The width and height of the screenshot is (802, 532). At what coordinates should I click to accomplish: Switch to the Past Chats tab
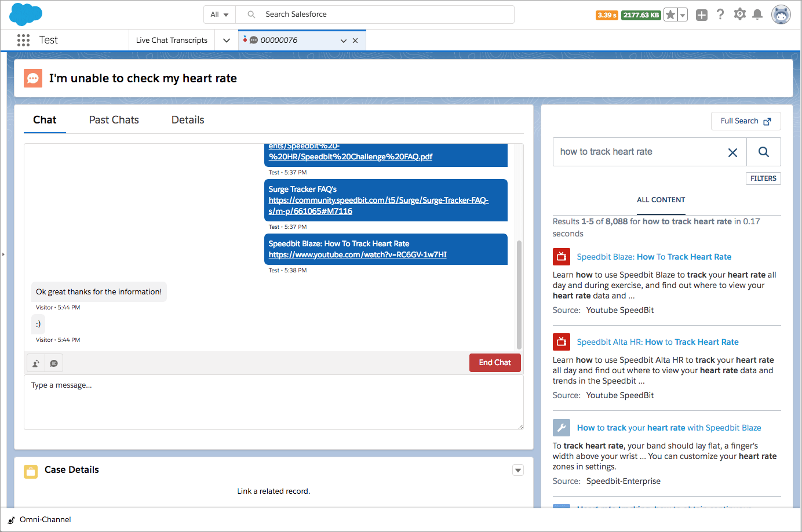point(114,120)
